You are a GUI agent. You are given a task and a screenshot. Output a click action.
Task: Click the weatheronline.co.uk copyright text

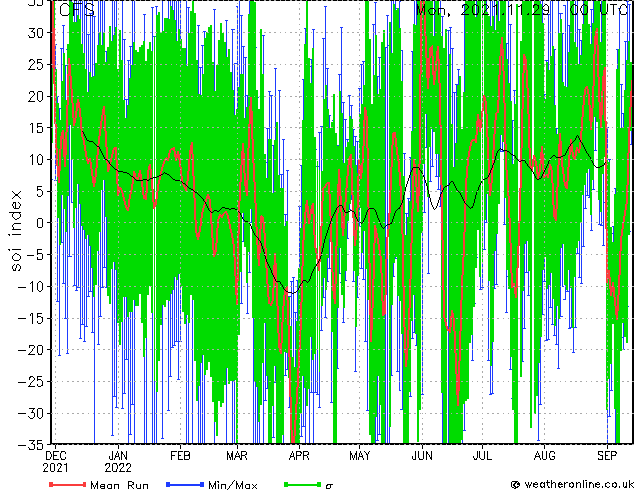coord(572,484)
